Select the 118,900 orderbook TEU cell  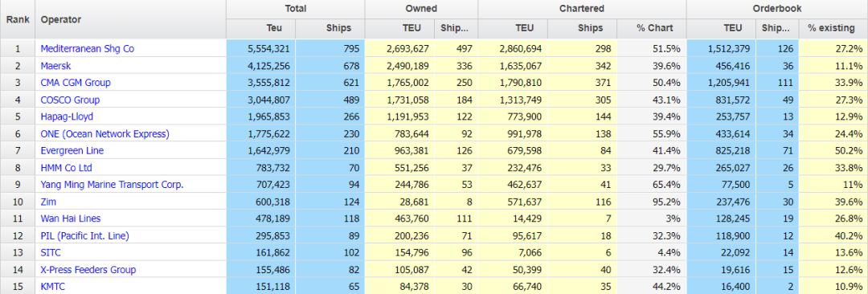(721, 236)
